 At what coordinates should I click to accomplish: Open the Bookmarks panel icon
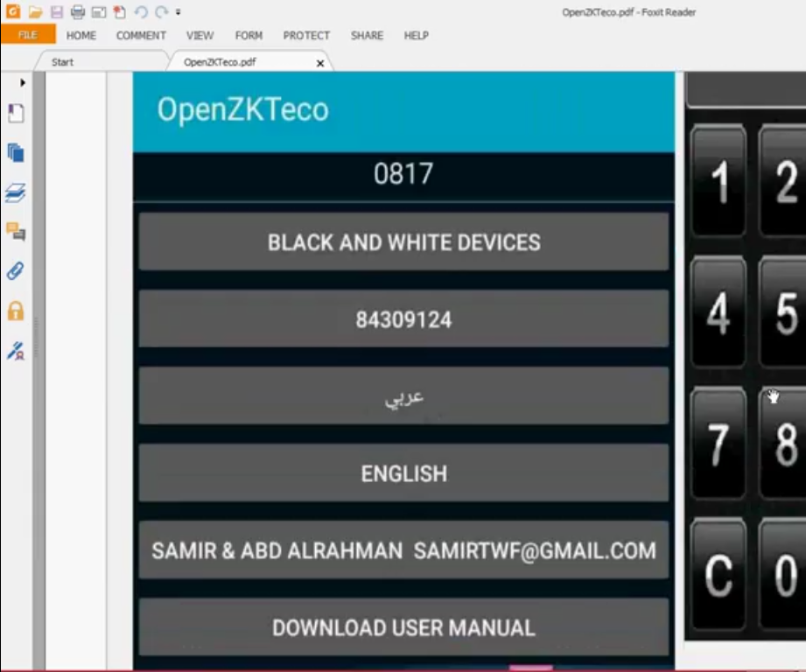[x=16, y=113]
